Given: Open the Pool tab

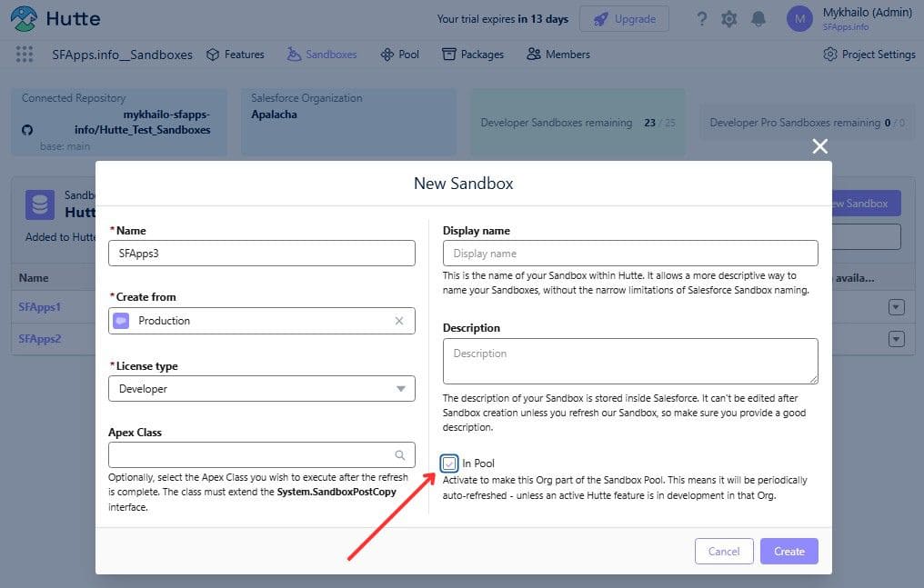Looking at the screenshot, I should pos(399,55).
